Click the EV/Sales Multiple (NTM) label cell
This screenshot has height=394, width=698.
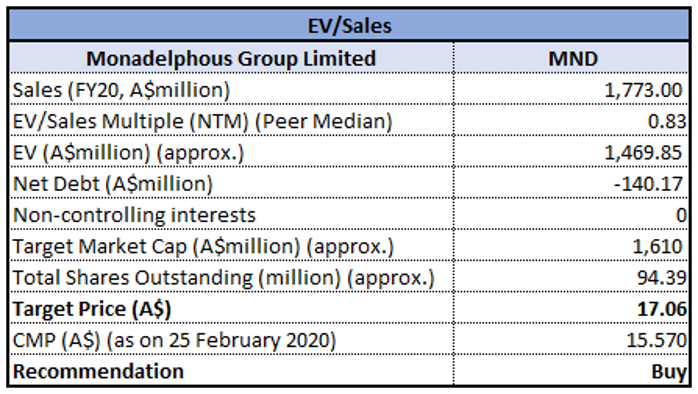[231, 120]
